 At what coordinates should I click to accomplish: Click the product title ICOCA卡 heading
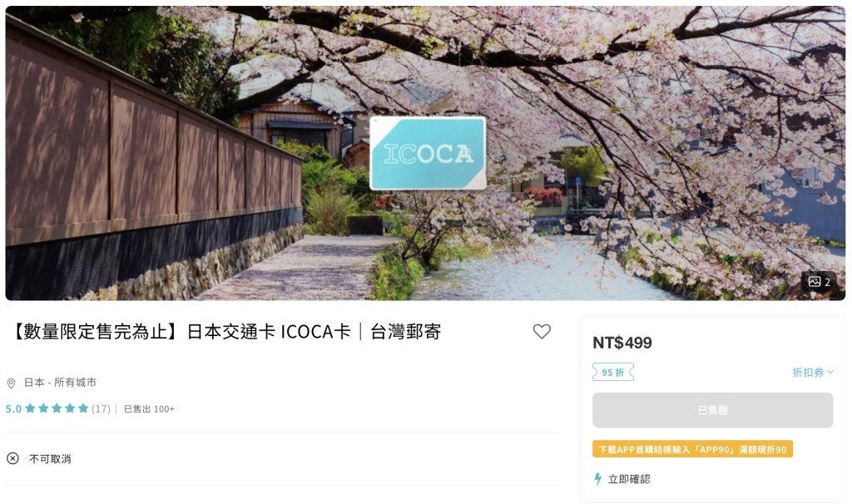click(x=225, y=331)
